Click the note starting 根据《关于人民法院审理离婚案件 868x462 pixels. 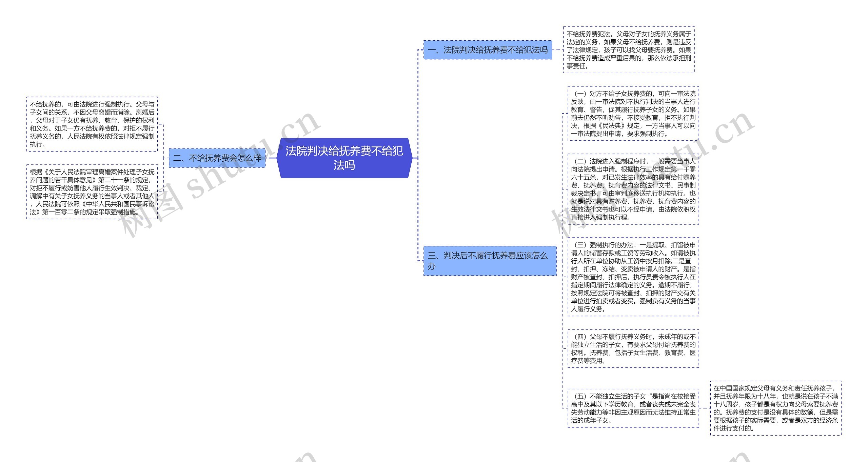92,192
